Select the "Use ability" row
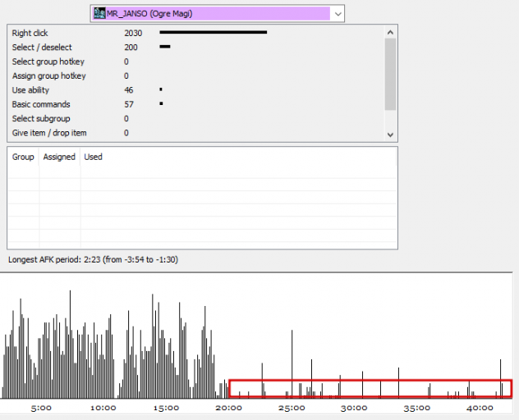The image size is (519, 420). click(x=196, y=90)
